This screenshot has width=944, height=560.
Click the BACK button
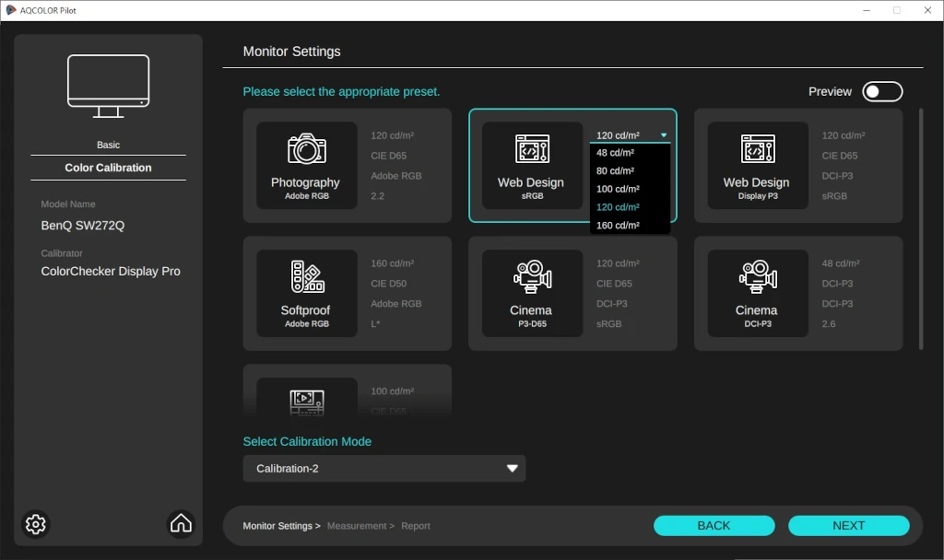[x=714, y=526]
